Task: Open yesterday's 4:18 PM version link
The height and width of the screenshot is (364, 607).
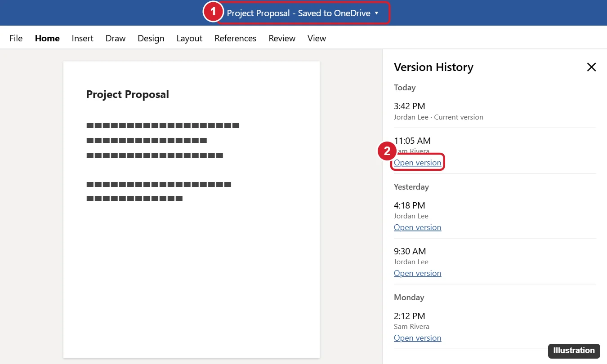Action: 418,227
